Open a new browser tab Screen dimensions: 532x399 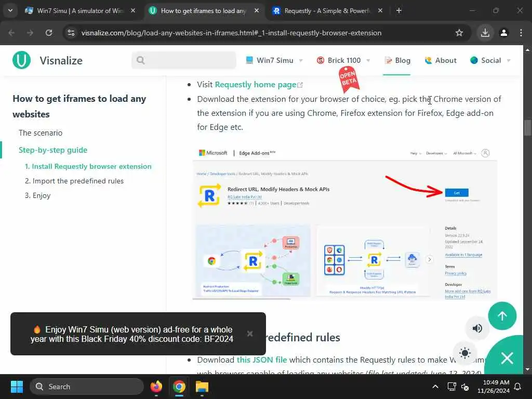399,10
